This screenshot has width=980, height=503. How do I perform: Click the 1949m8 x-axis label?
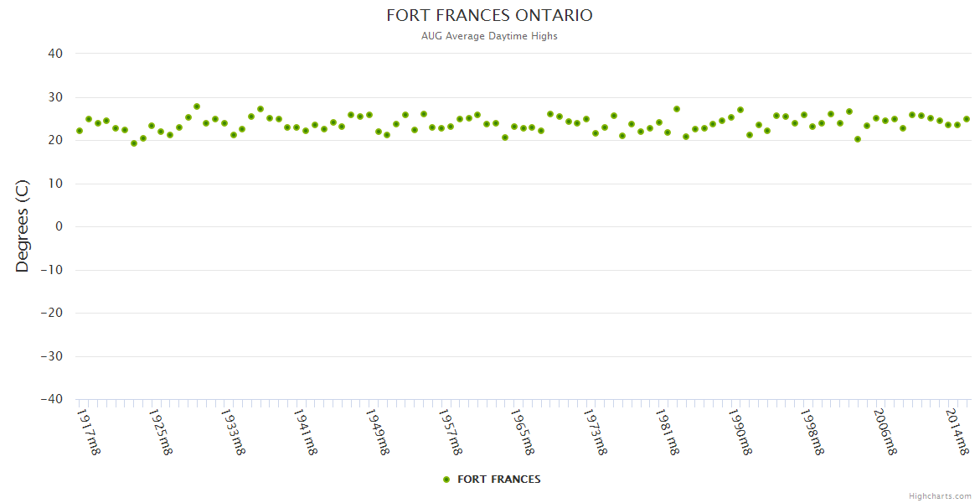coord(378,431)
